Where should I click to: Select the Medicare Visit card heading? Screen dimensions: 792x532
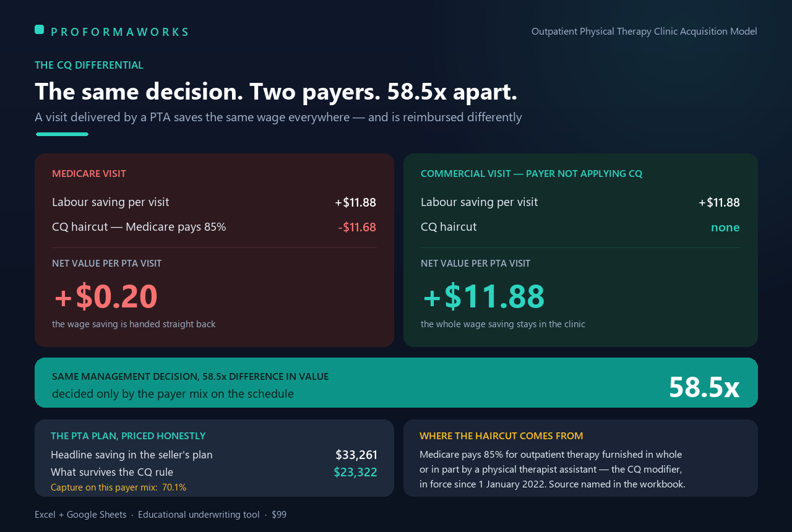coord(89,174)
